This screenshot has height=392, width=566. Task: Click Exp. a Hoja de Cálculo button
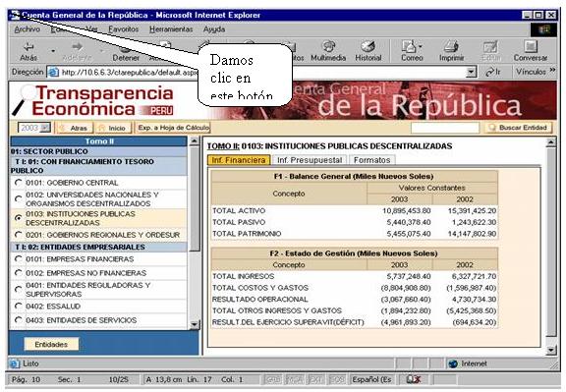pos(173,128)
